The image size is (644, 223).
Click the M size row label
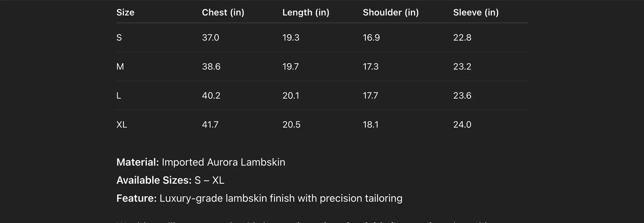coord(120,66)
